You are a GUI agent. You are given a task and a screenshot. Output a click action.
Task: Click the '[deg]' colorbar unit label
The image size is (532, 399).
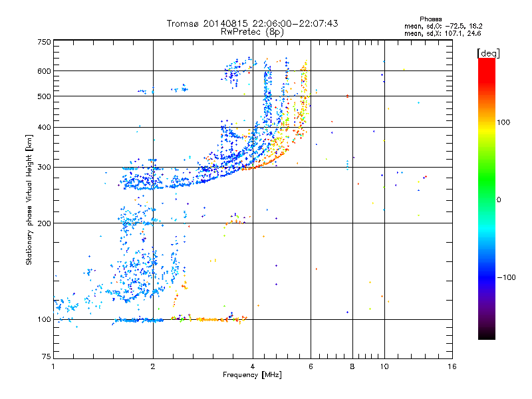(x=488, y=53)
